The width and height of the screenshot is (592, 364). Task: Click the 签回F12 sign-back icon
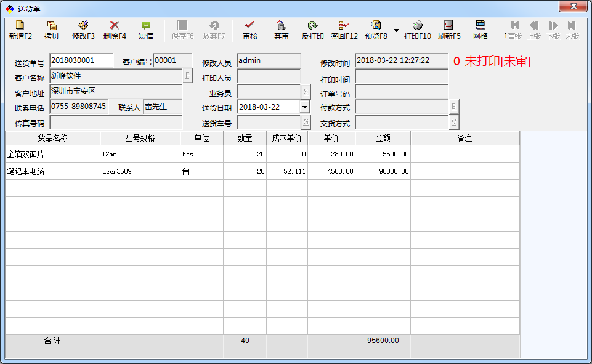344,25
